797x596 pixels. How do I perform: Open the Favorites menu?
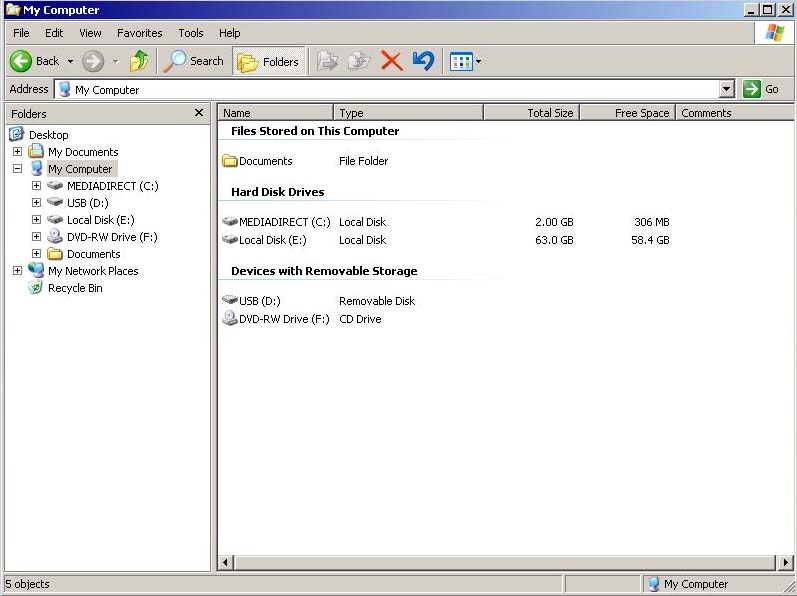(x=139, y=33)
